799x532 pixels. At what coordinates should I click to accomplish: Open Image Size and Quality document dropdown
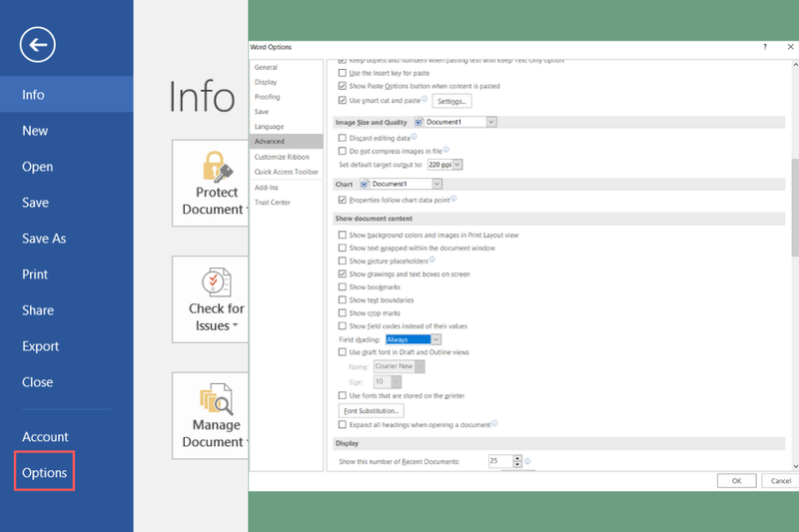(491, 122)
